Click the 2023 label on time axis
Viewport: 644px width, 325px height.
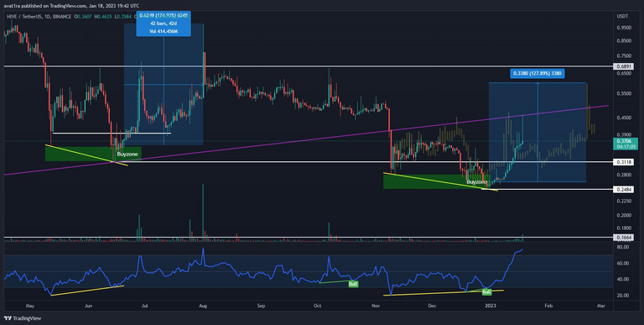(491, 306)
